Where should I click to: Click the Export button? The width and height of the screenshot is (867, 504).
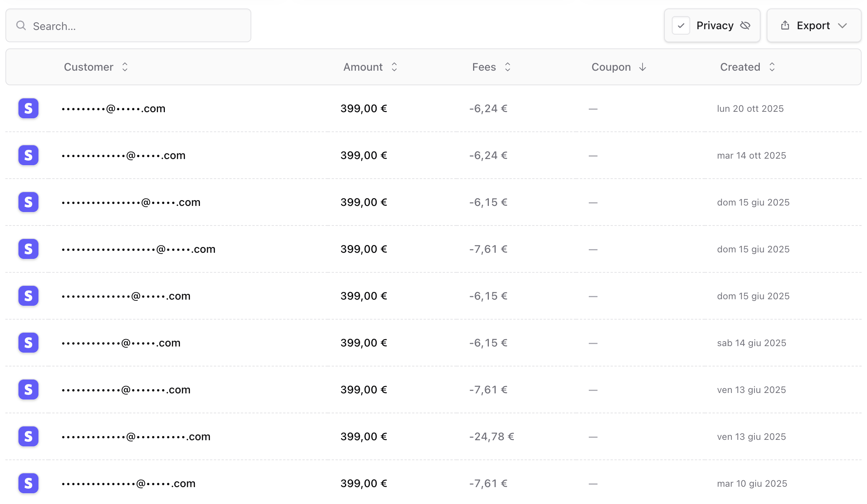coord(814,25)
